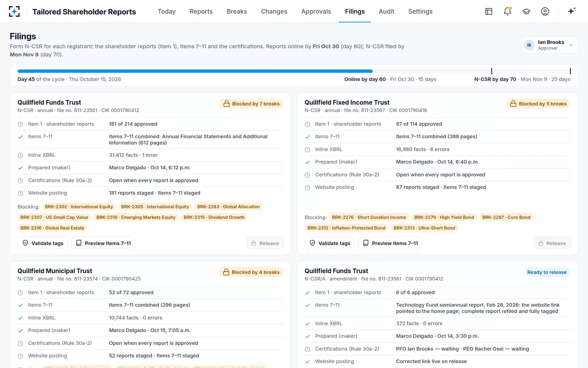Click the Blocked by 7 breaks badge
Image resolution: width=588 pixels, height=368 pixels.
coord(251,104)
